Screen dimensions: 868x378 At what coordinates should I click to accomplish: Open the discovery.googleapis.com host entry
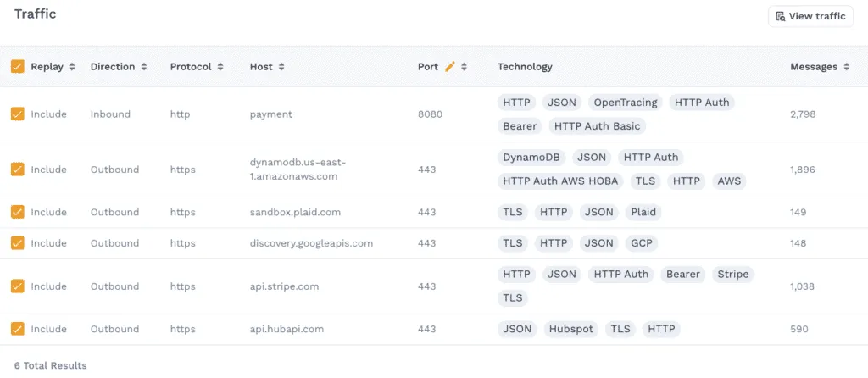(311, 243)
